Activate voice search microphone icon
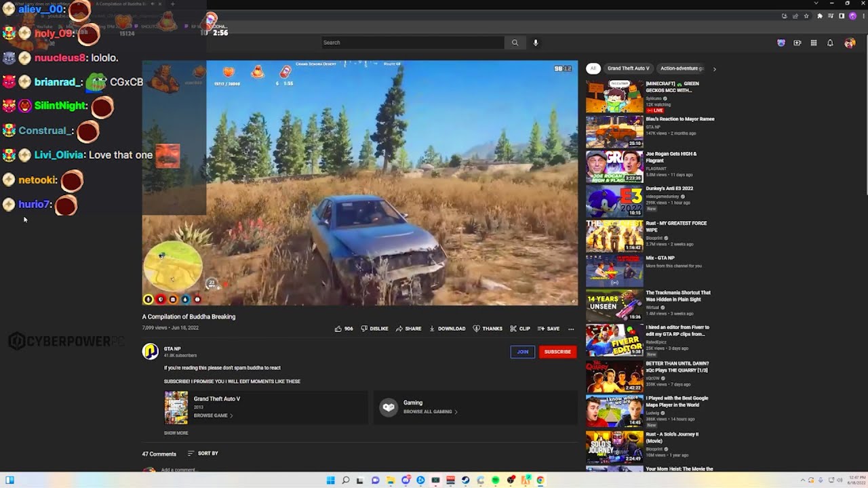The height and width of the screenshot is (488, 868). click(x=535, y=43)
